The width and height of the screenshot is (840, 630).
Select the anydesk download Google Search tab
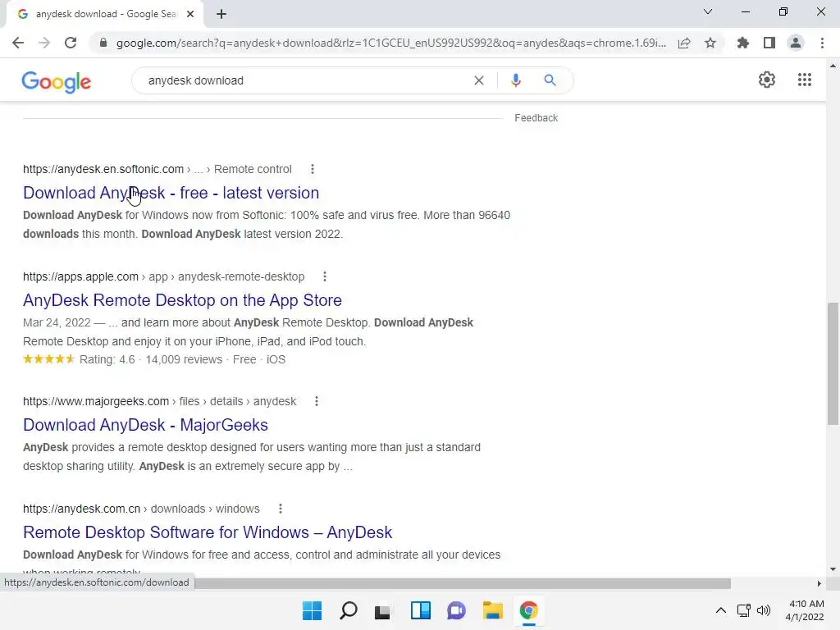[105, 14]
